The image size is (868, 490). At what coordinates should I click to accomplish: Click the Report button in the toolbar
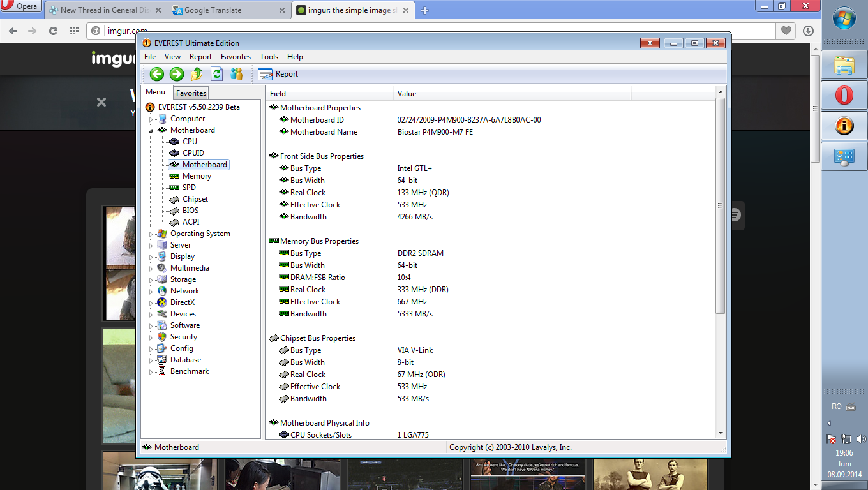pos(278,74)
